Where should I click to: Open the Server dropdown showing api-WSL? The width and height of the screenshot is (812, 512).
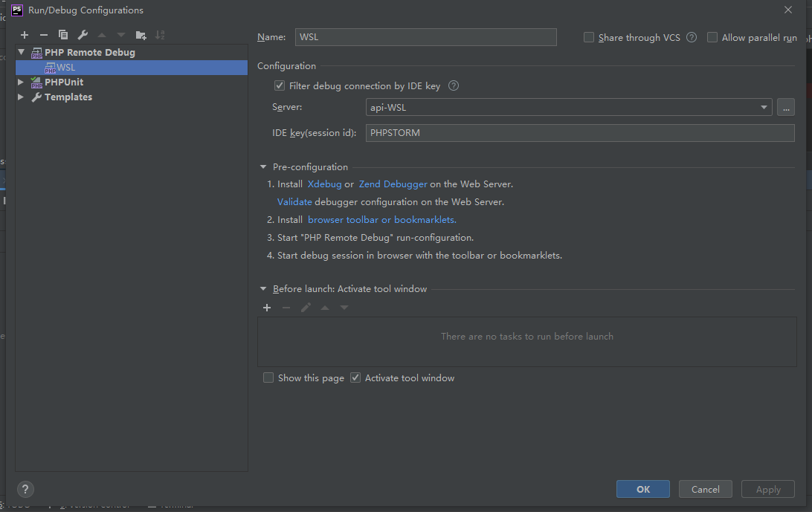[569, 107]
